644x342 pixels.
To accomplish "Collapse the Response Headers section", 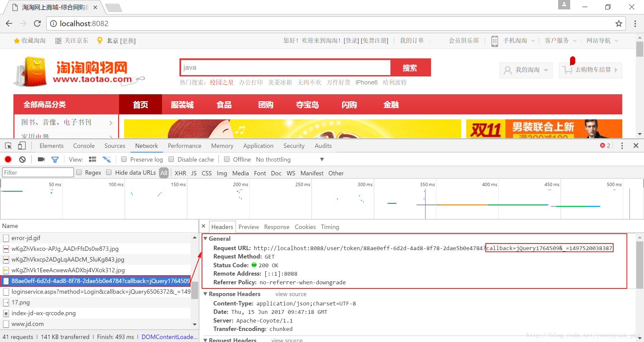I will [205, 294].
